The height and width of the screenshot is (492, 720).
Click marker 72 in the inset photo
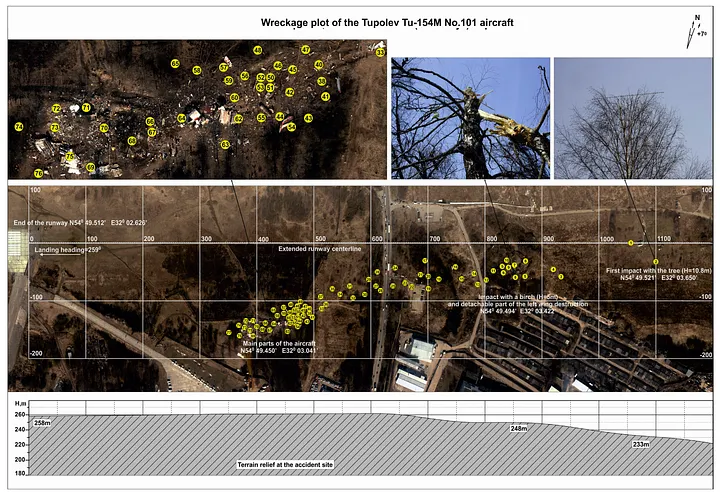tap(56, 109)
